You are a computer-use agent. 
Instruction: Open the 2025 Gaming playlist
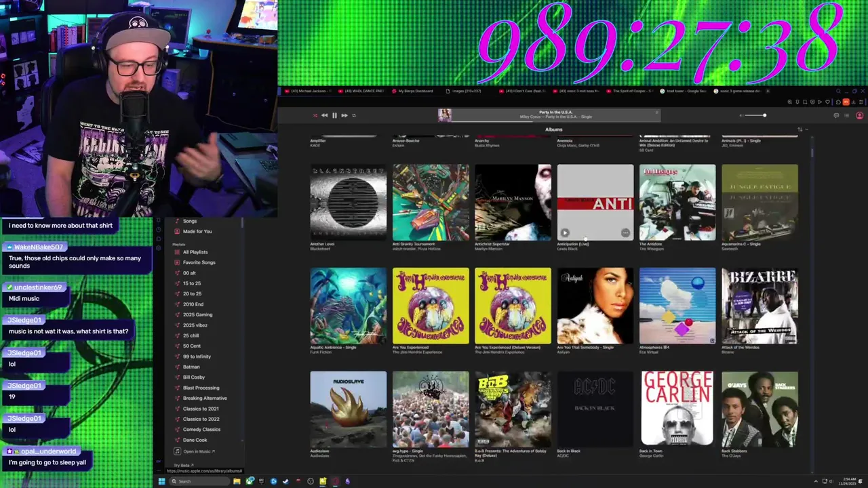click(x=197, y=314)
